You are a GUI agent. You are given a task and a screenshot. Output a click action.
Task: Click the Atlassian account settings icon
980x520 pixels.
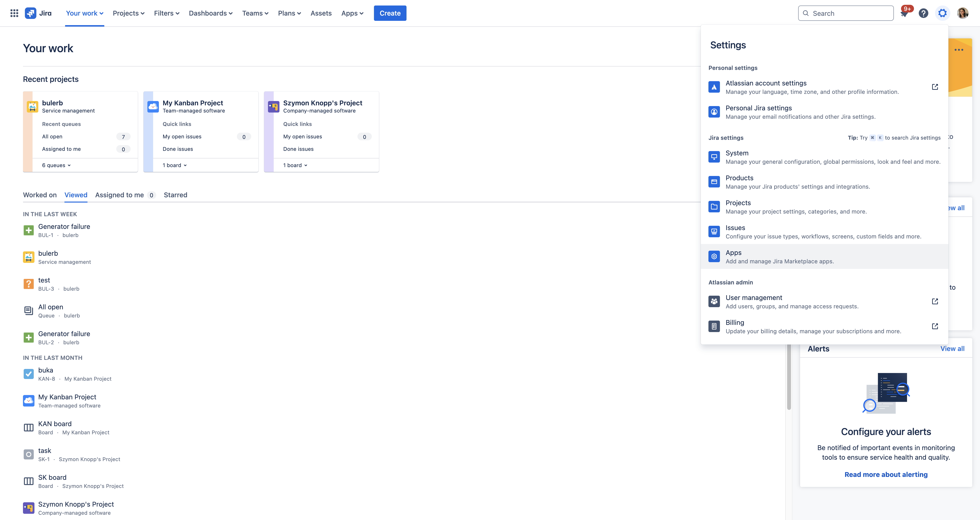714,87
